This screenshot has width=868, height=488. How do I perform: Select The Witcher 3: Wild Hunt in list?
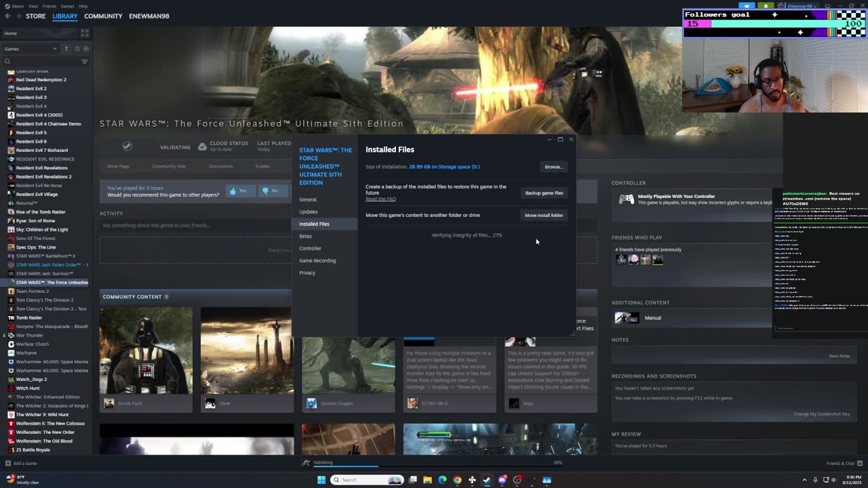click(42, 415)
